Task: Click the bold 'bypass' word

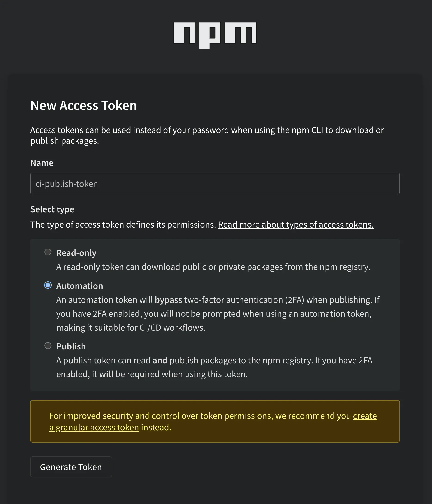Action: (x=168, y=300)
